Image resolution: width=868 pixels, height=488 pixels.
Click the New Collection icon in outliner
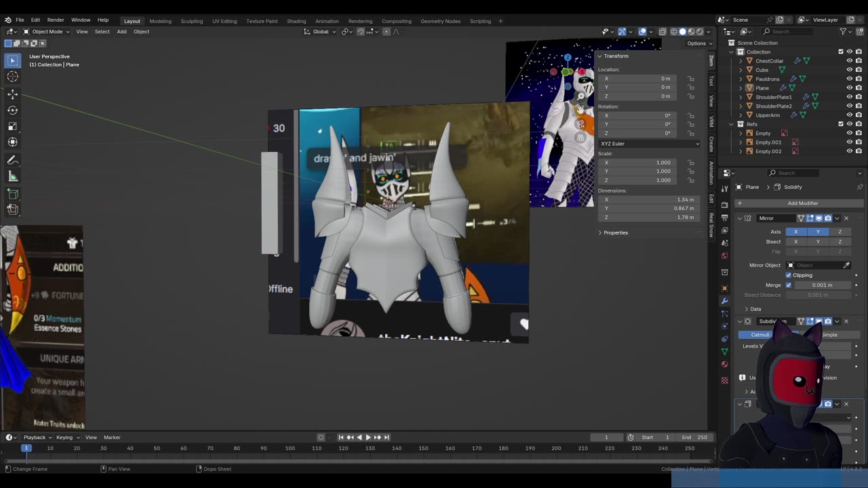coord(859,31)
